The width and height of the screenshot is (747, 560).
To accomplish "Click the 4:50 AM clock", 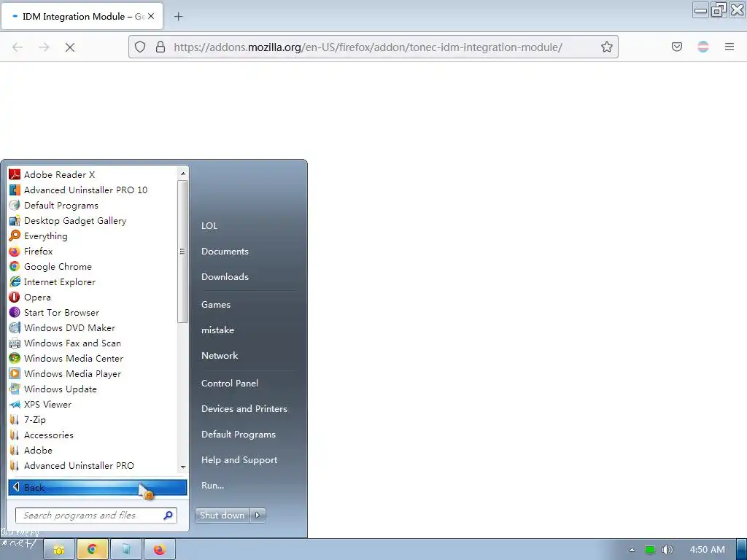I will (x=708, y=550).
